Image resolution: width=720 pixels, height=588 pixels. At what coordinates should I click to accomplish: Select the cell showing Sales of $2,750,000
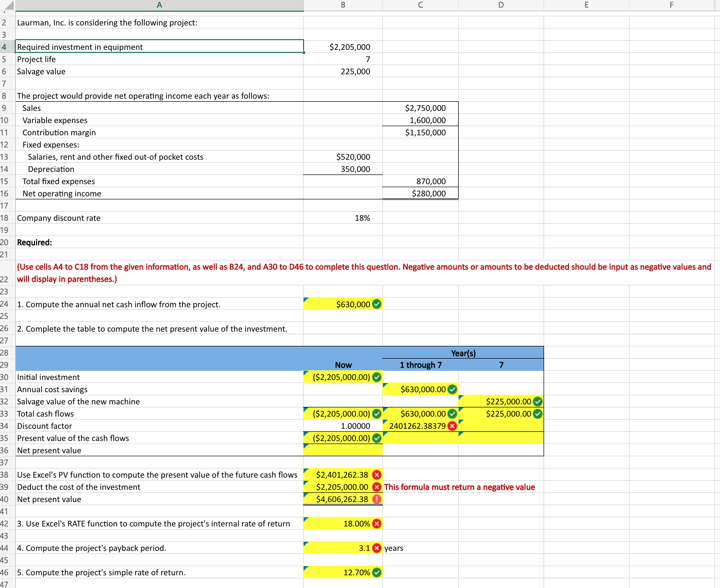point(421,108)
